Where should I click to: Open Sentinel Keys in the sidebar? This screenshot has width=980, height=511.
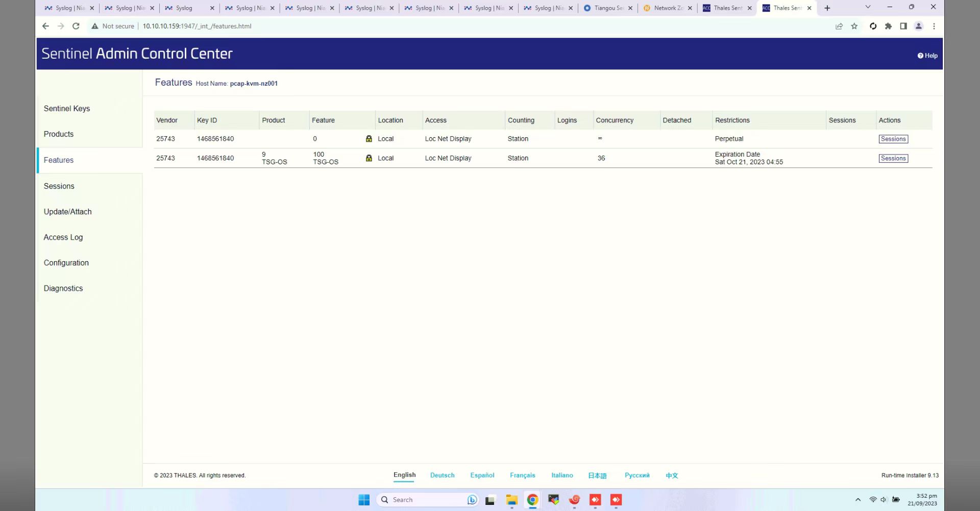(x=67, y=109)
